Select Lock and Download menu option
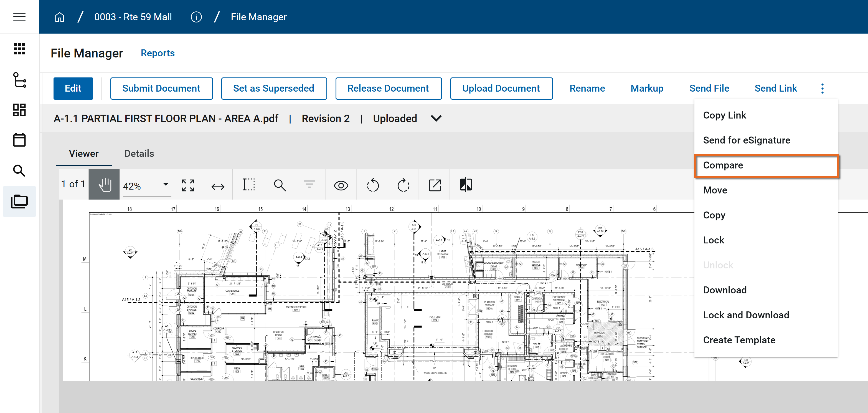This screenshot has height=413, width=868. click(x=746, y=315)
